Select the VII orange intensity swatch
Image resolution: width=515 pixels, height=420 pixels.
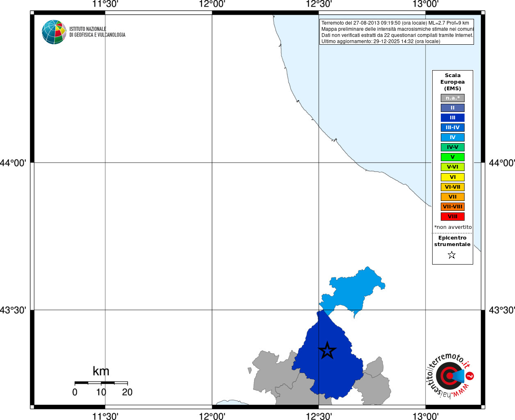[453, 197]
